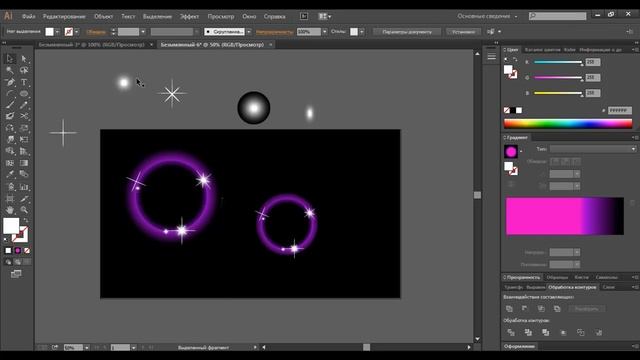Open the Файл menu
Screen dimensions: 640x360
tap(29, 16)
